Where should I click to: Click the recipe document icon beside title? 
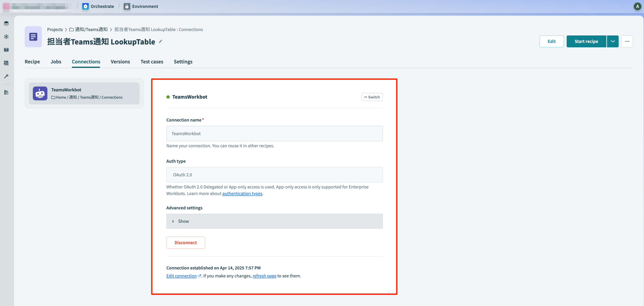tap(33, 37)
